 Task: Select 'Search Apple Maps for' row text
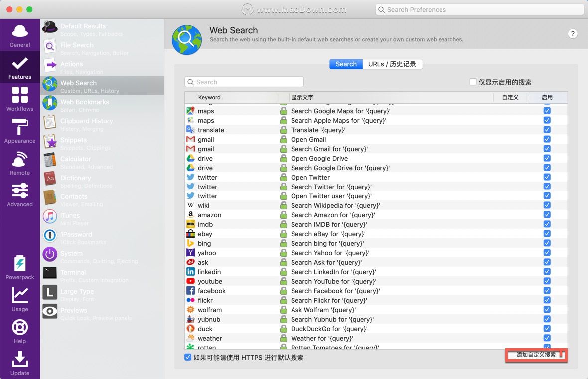click(x=339, y=121)
